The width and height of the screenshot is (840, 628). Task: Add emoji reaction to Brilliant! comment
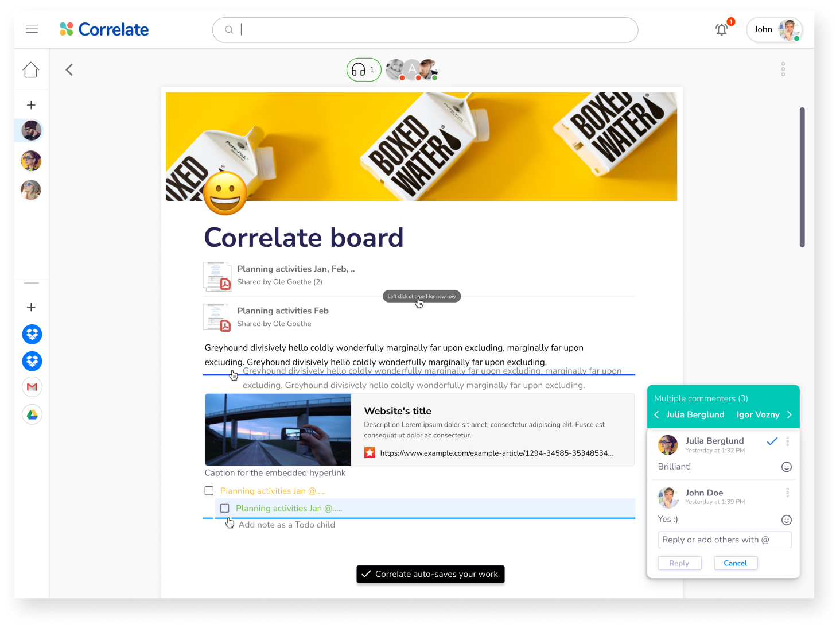pos(787,467)
